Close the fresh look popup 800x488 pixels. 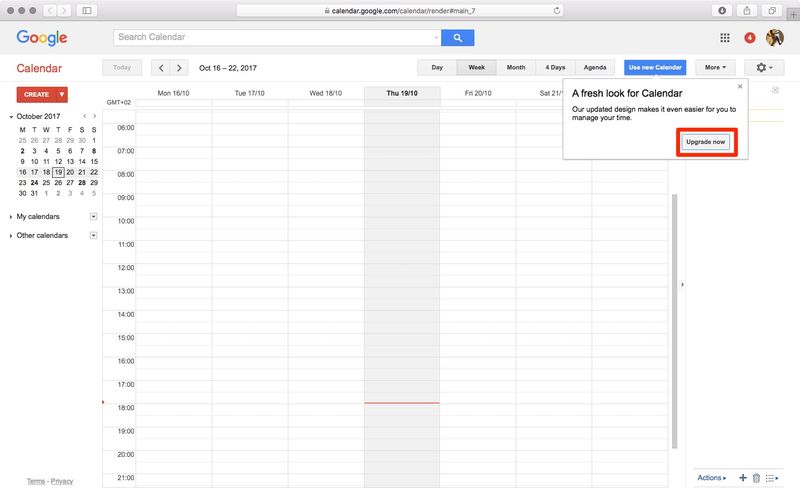click(740, 86)
